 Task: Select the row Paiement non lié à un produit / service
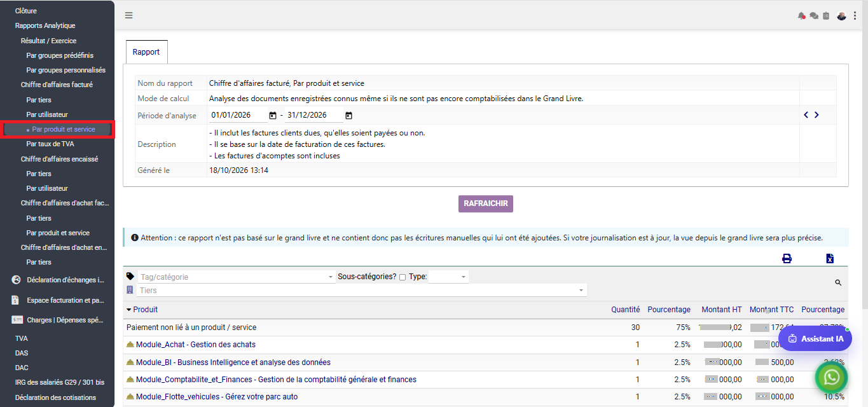pos(485,328)
